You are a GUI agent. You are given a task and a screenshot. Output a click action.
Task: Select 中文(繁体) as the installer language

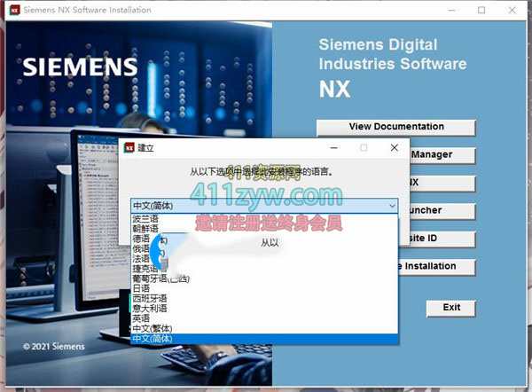tap(152, 328)
